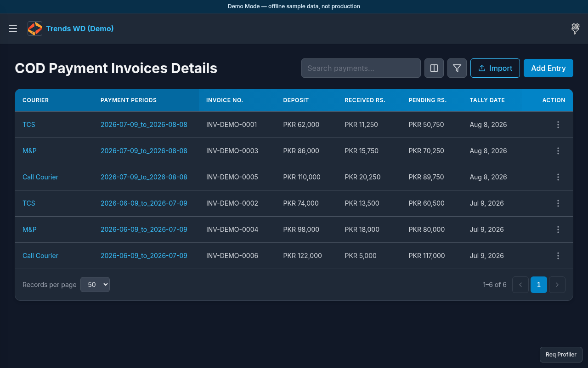
Task: Open the filter funnel icon button
Action: tap(457, 68)
